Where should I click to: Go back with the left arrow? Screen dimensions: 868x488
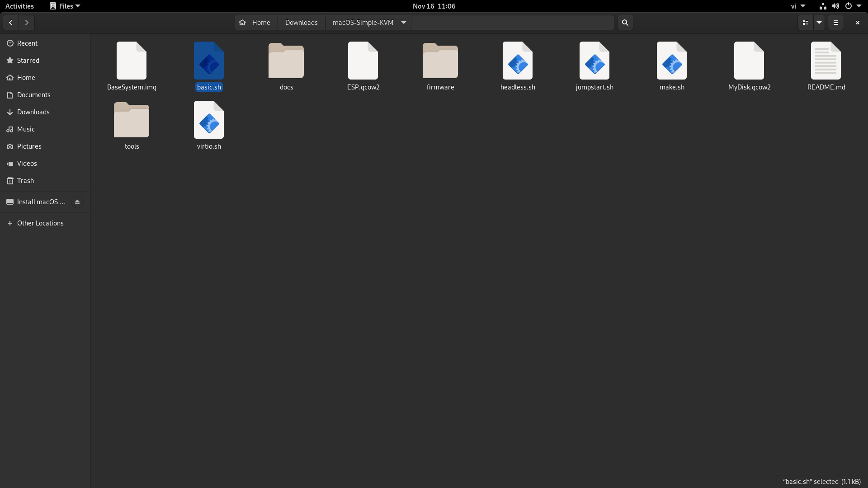[x=11, y=23]
